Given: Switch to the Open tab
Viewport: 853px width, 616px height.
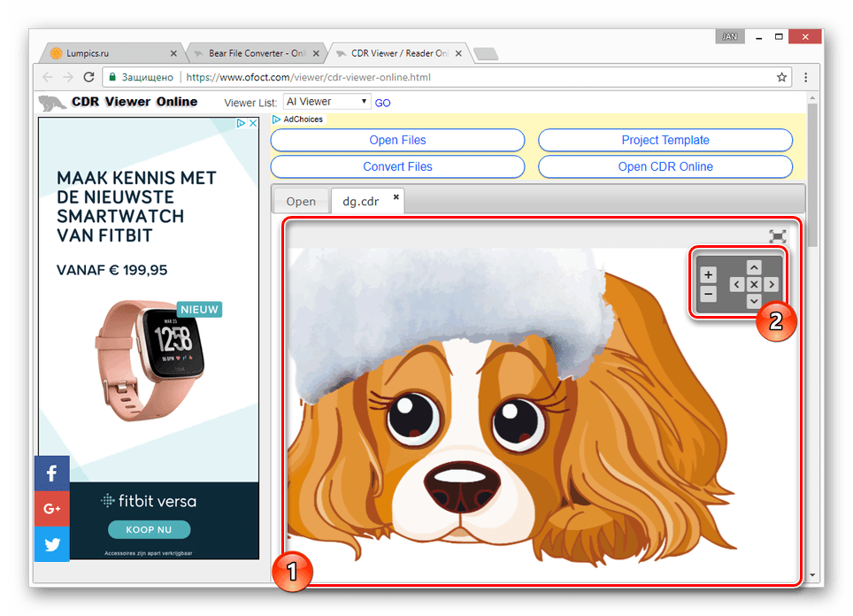Looking at the screenshot, I should coord(301,201).
